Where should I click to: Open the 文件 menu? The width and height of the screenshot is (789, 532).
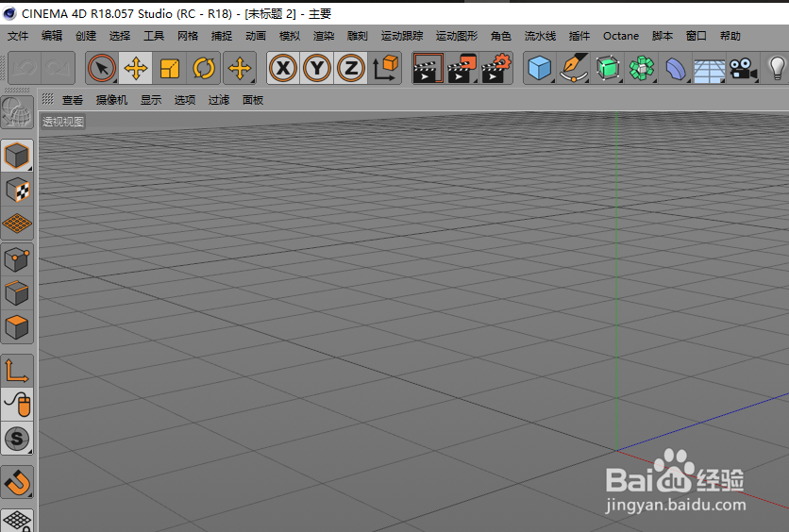pyautogui.click(x=18, y=36)
